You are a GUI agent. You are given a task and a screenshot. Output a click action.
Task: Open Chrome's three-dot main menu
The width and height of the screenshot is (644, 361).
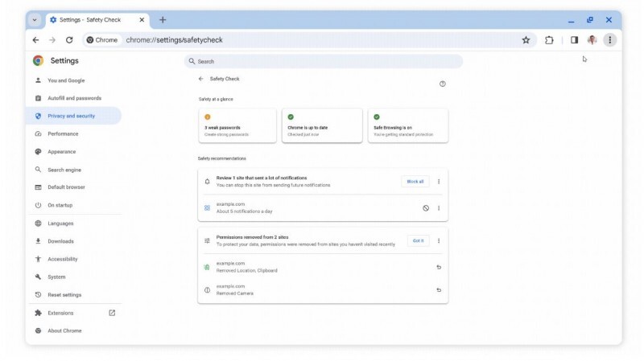coord(609,40)
